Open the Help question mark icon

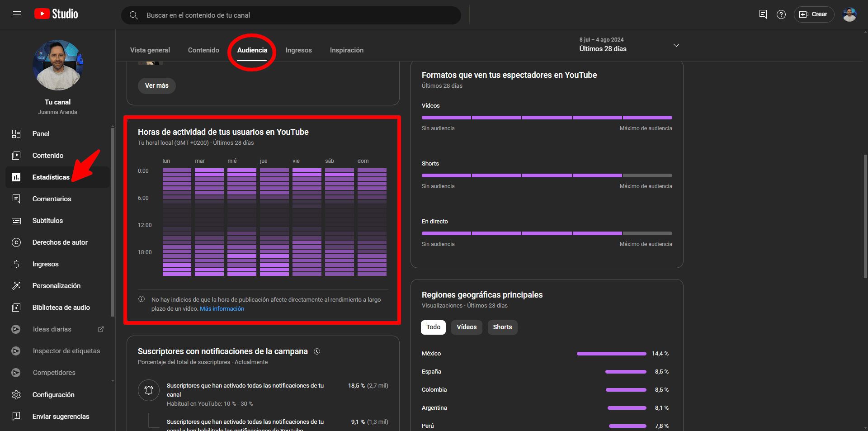(x=781, y=14)
